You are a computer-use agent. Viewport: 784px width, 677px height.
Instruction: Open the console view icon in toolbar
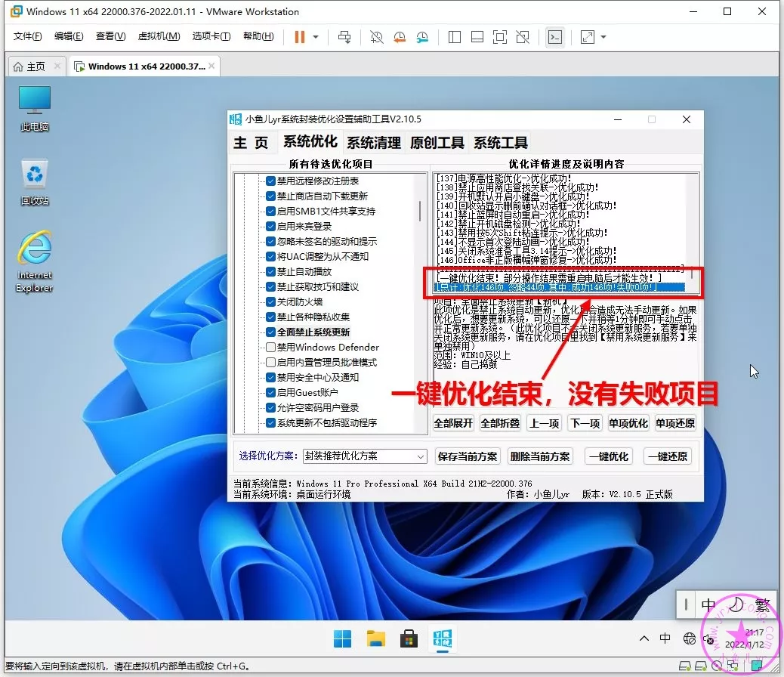click(x=555, y=37)
